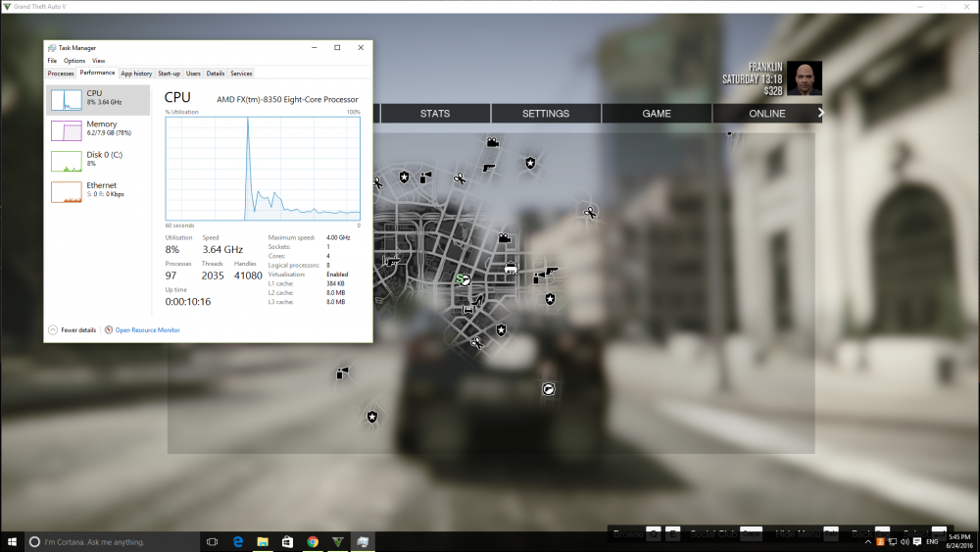Select the lone spray can blip left of car
Viewport: 980px width, 552px height.
(342, 374)
